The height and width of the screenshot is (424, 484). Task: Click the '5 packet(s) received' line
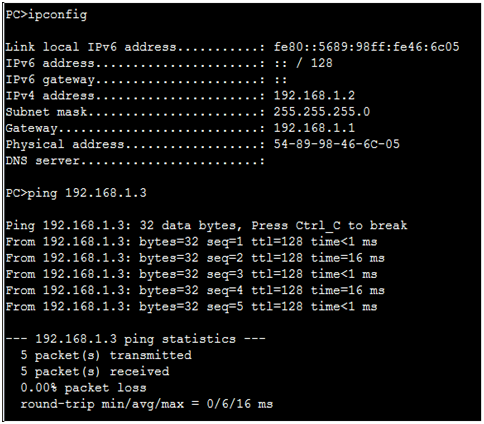pos(95,372)
